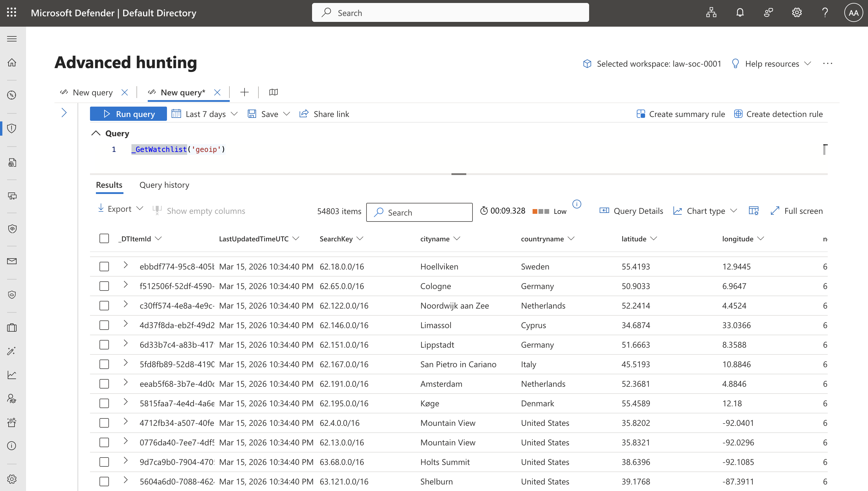Click the Email mail icon in sidebar
Image resolution: width=868 pixels, height=491 pixels.
pos(12,261)
